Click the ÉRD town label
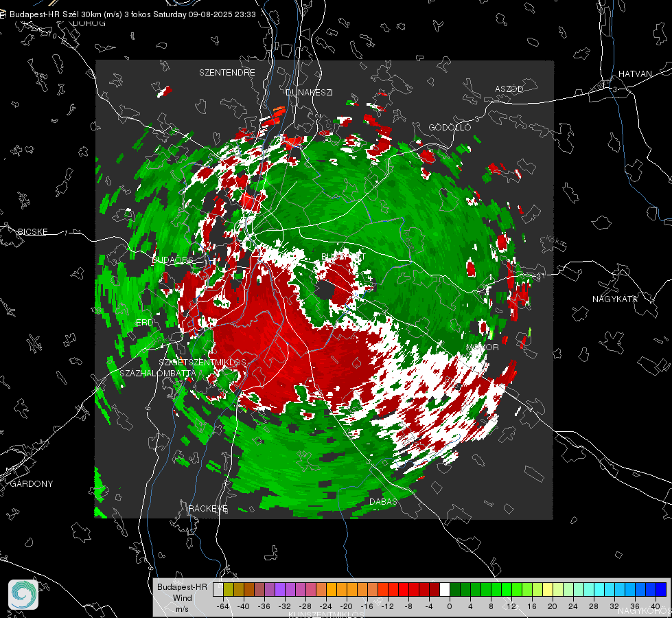The width and height of the screenshot is (672, 618). [x=144, y=322]
